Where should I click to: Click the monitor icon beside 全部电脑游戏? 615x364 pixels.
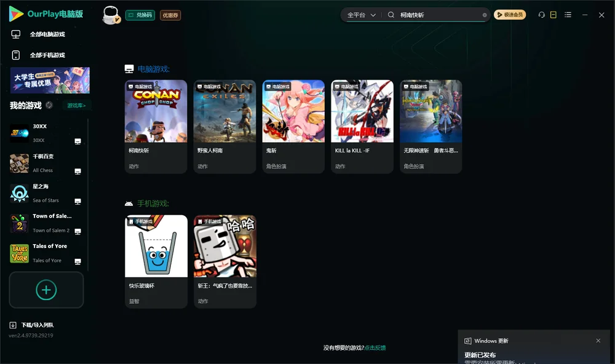(x=16, y=34)
